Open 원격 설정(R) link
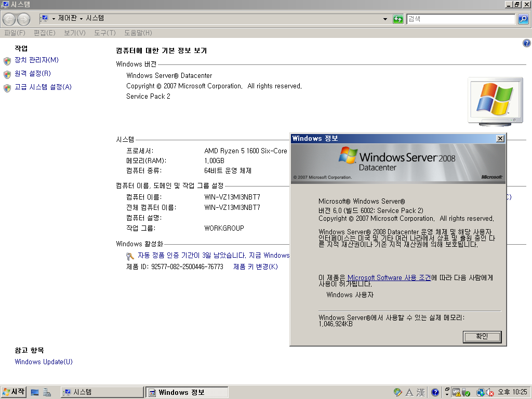Viewport: 532px width, 399px height. pyautogui.click(x=33, y=73)
